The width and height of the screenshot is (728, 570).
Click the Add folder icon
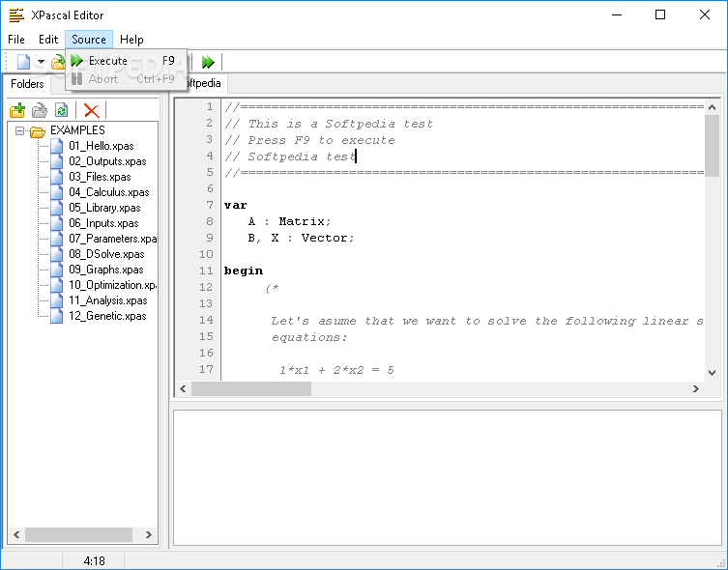[x=17, y=110]
